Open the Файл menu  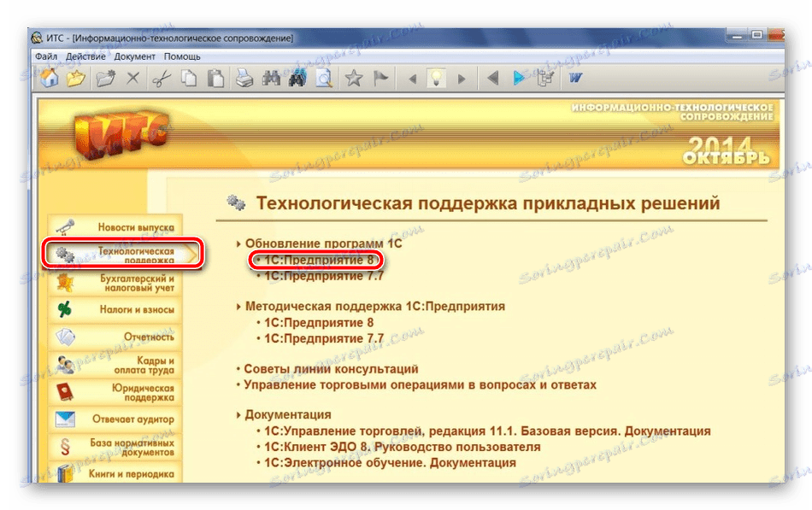click(46, 56)
